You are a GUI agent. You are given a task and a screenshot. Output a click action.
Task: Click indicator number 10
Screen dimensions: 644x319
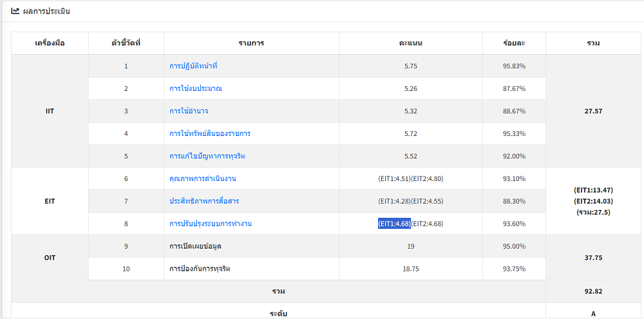[126, 269]
